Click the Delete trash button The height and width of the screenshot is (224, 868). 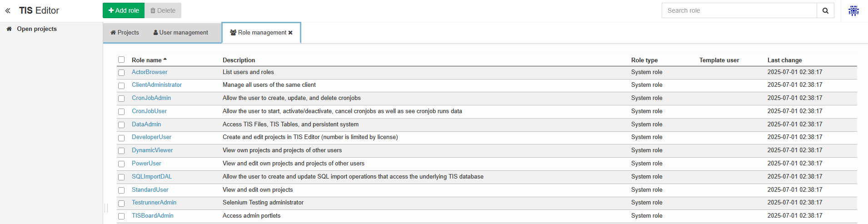tap(163, 10)
